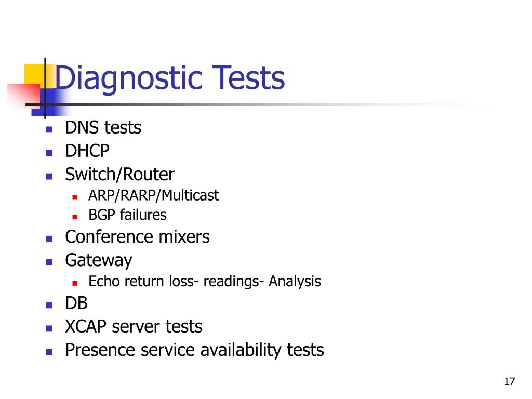Click the red gradient square beside title

[x=24, y=96]
